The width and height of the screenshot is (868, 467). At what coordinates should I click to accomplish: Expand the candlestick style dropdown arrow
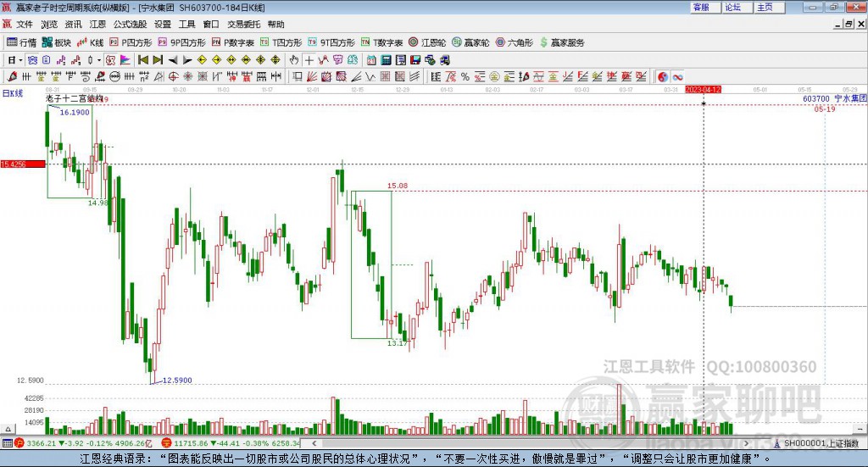(x=99, y=60)
